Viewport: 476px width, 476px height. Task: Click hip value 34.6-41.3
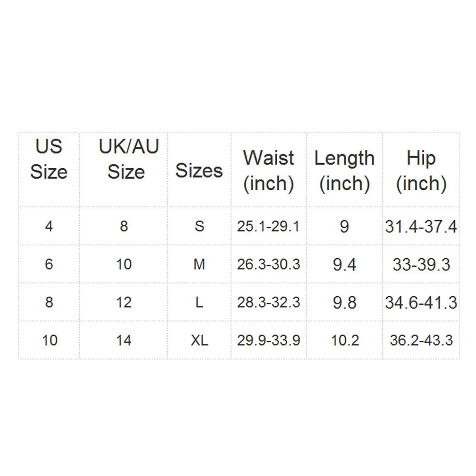point(421,302)
